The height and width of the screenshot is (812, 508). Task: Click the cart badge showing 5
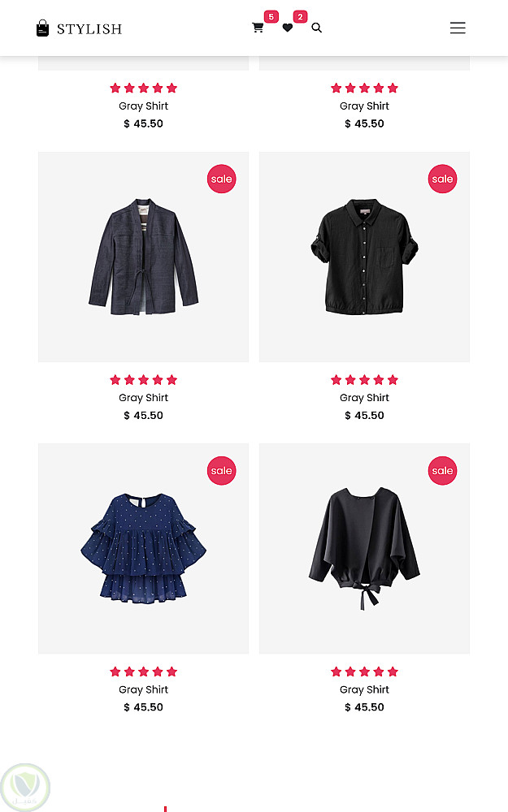tap(271, 16)
